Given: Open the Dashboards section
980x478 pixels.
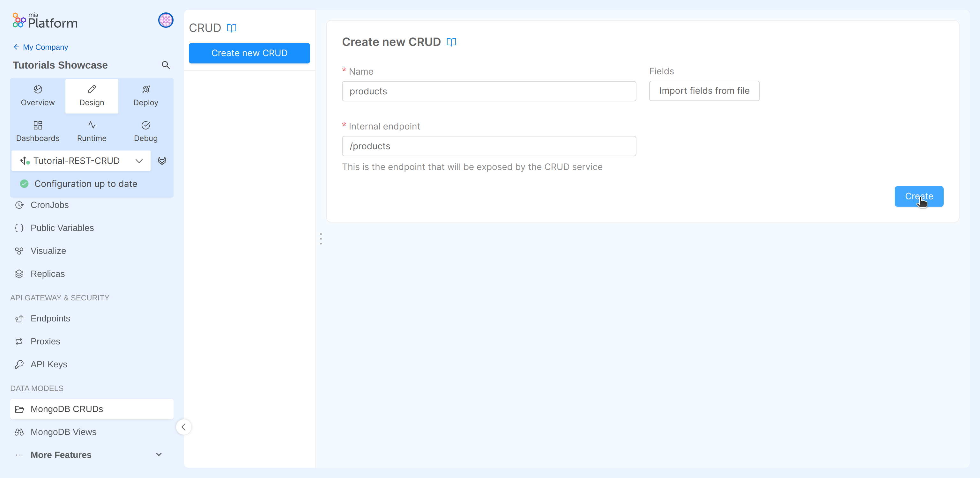Looking at the screenshot, I should point(37,131).
